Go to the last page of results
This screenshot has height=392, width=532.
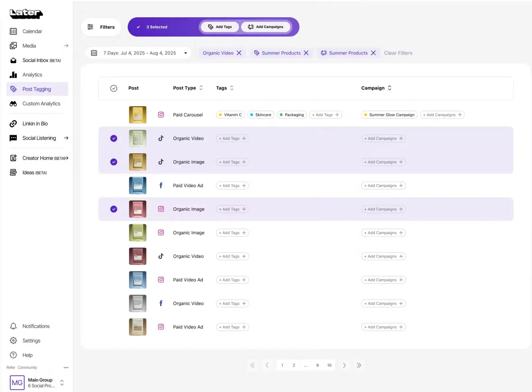click(359, 365)
